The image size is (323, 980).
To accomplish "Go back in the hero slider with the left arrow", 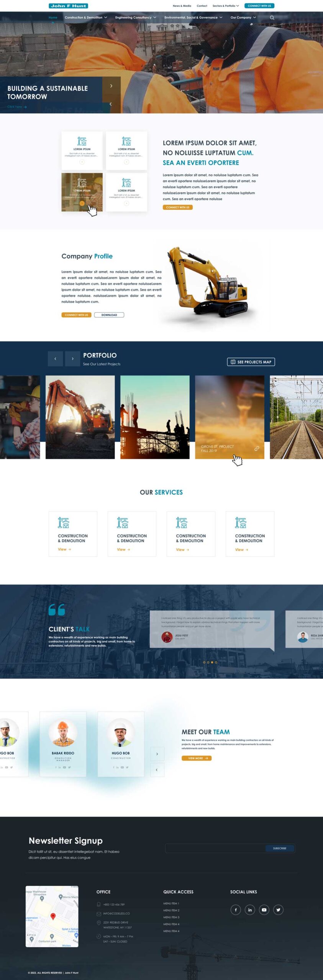I will tap(111, 104).
